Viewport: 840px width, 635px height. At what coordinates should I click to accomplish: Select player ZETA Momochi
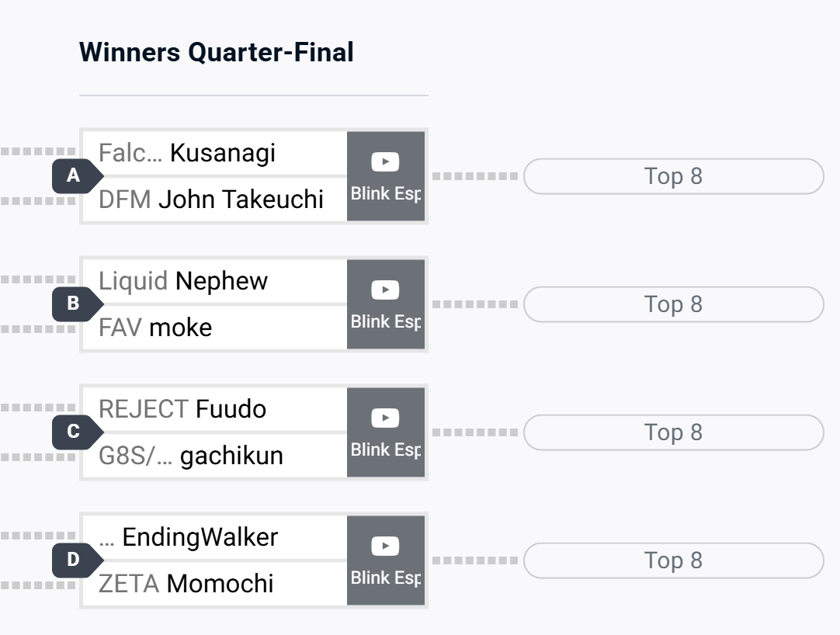[215, 584]
